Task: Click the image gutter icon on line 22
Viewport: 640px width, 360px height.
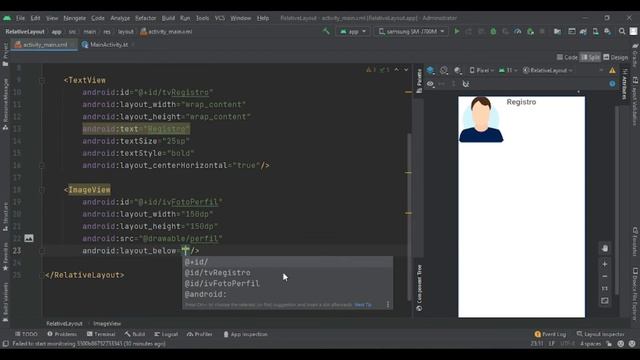Action: (x=29, y=238)
